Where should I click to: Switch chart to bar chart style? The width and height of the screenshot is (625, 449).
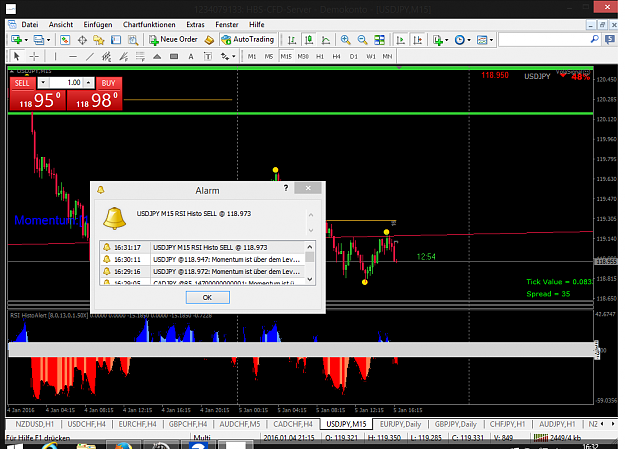tap(292, 40)
